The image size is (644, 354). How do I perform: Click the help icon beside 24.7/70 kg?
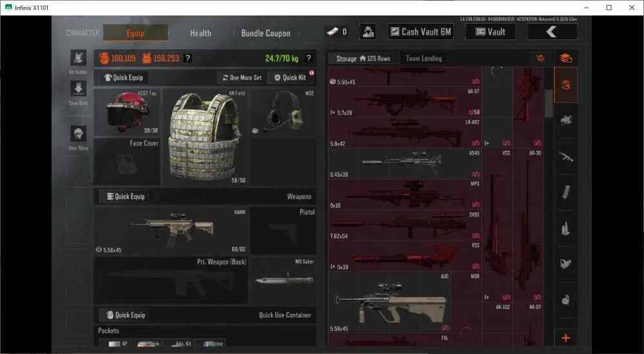pyautogui.click(x=308, y=59)
